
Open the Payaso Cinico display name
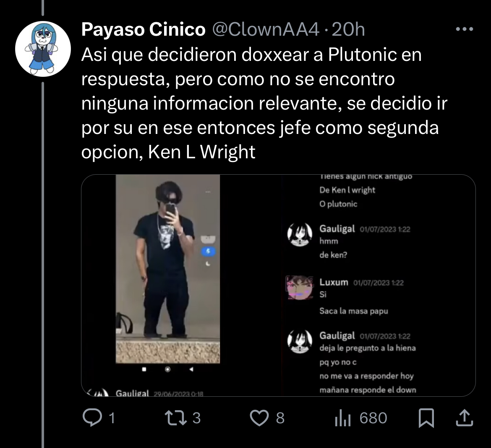144,29
